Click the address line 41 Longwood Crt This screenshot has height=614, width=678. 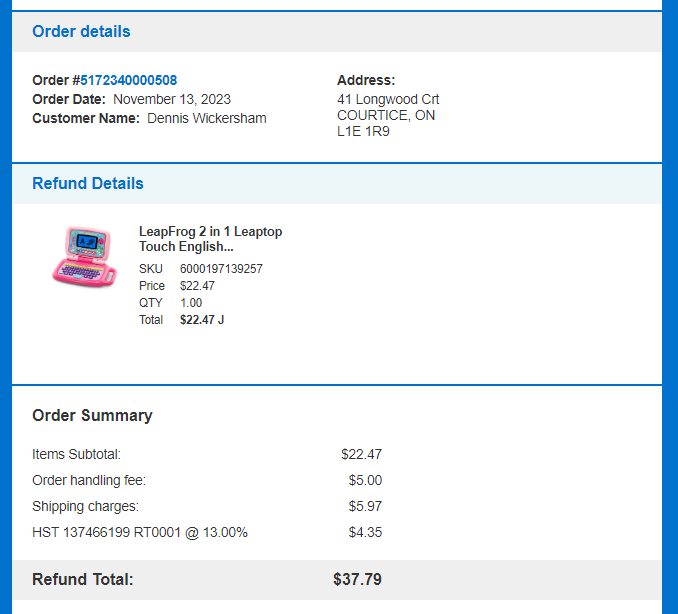[x=388, y=99]
